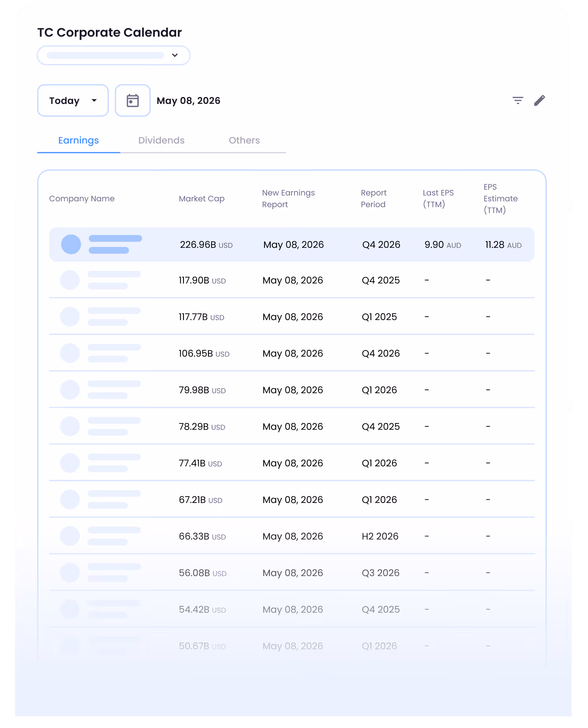
Task: Click the 9.90 AUD last EPS value
Action: [x=443, y=245]
